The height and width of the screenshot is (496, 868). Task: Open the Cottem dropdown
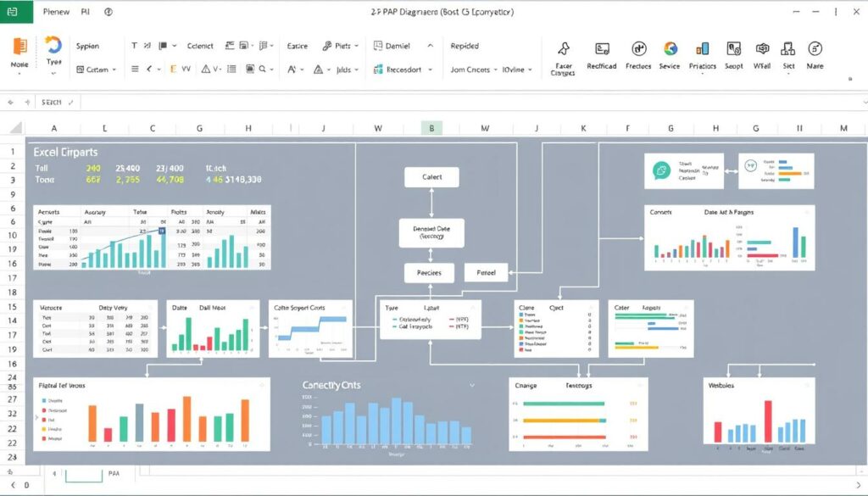(x=97, y=70)
